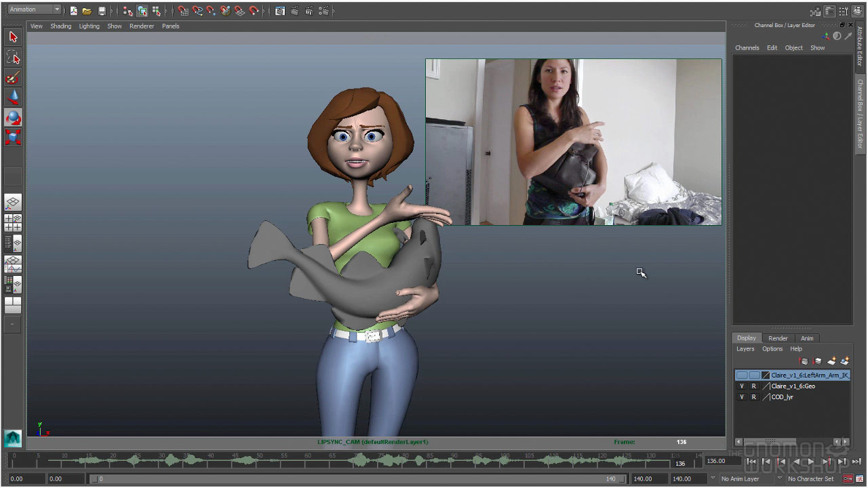Activate the Rotate tool sphere icon
Image resolution: width=868 pixels, height=488 pixels.
(x=13, y=118)
